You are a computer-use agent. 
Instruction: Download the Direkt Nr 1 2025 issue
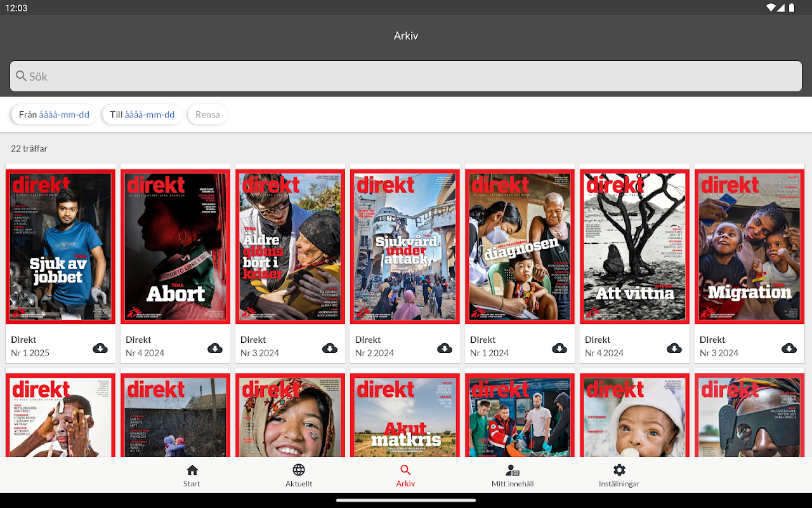pyautogui.click(x=100, y=348)
